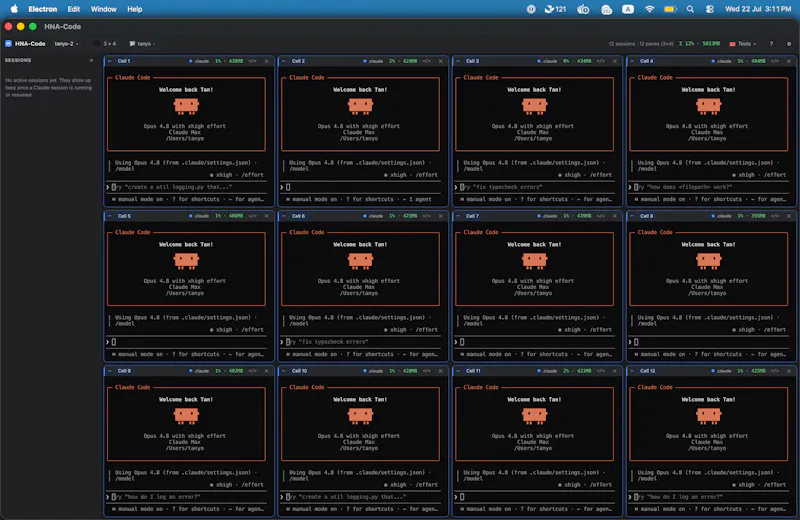Collapse the Sessions sidebar panel
This screenshot has width=800, height=520.
pos(91,60)
